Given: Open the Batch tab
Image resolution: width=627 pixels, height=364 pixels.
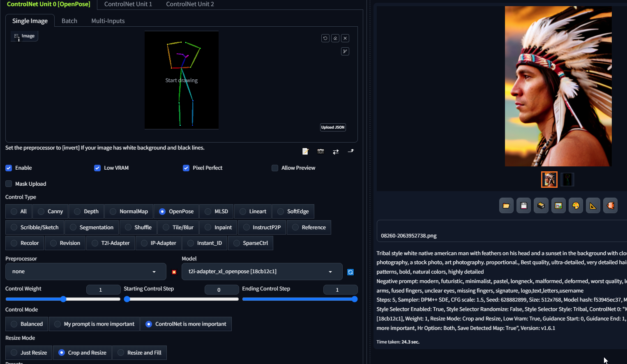Looking at the screenshot, I should (x=69, y=21).
